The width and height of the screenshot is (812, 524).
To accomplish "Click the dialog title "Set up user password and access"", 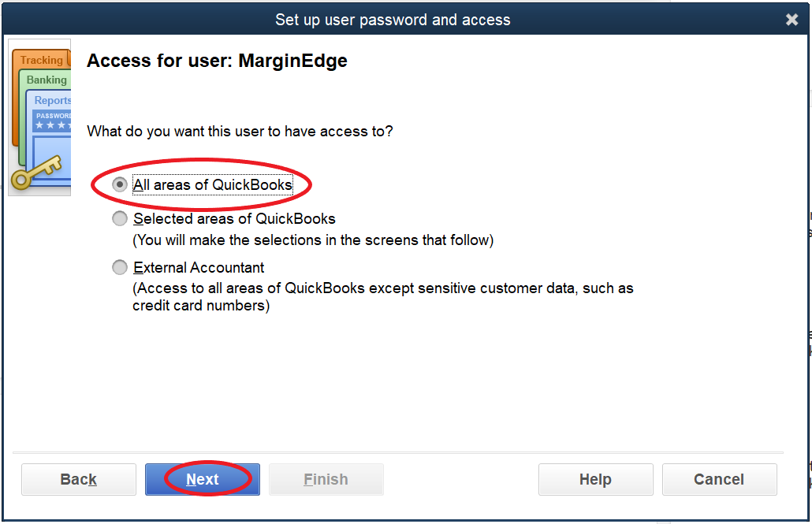I will 393,20.
